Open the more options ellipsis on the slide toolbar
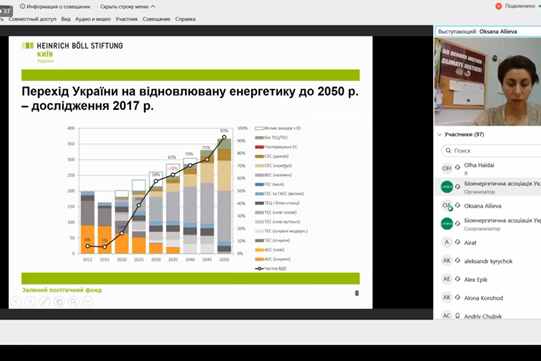 point(88,302)
